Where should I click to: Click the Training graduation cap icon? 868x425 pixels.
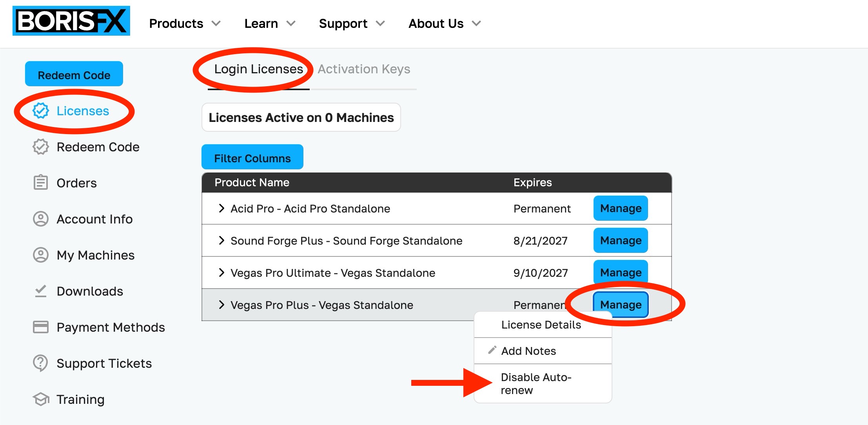point(41,399)
